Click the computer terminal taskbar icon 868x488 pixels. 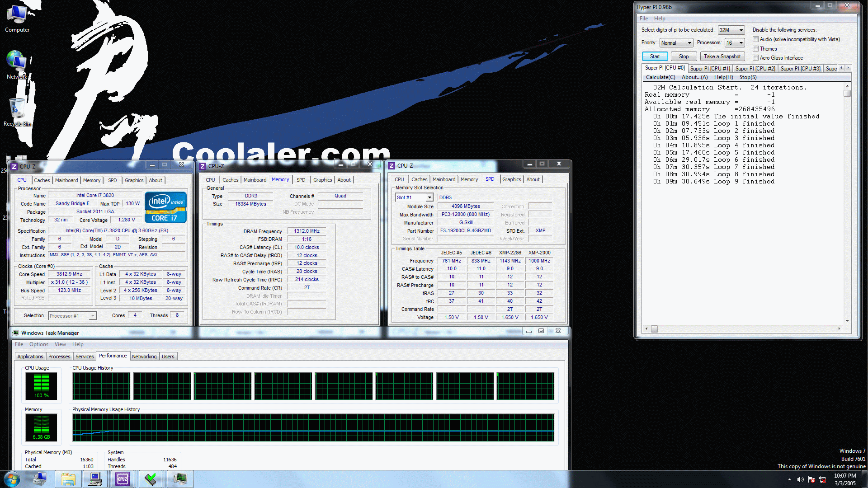point(95,479)
